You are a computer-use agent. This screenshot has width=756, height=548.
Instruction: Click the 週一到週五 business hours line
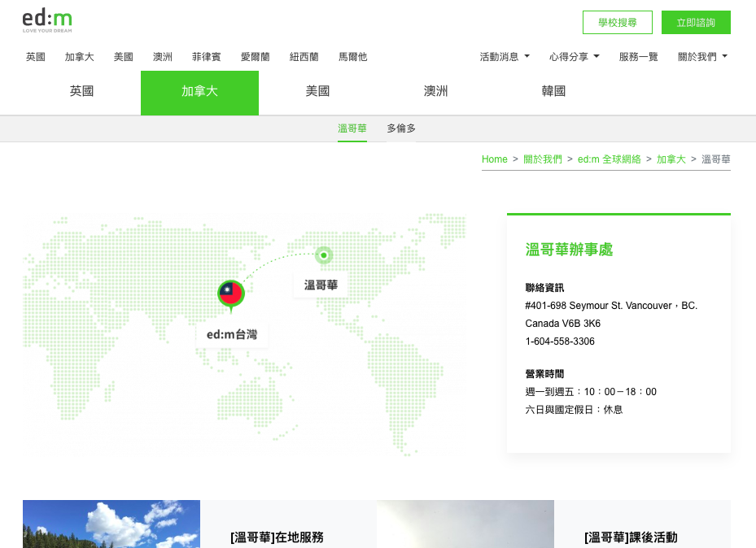(x=591, y=392)
